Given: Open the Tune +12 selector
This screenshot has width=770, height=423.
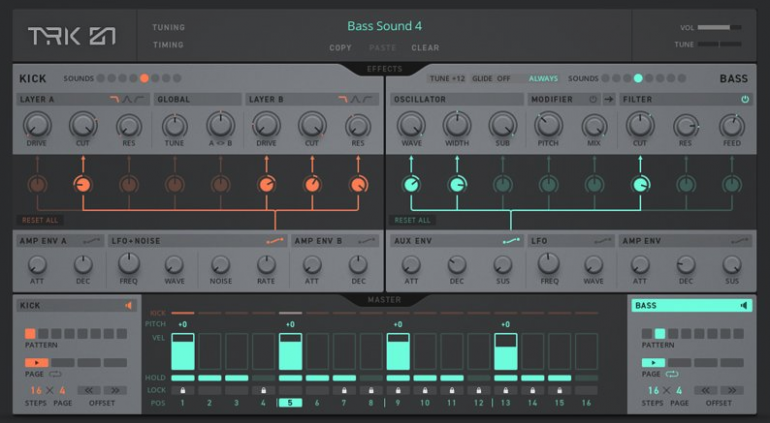Looking at the screenshot, I should coord(447,78).
